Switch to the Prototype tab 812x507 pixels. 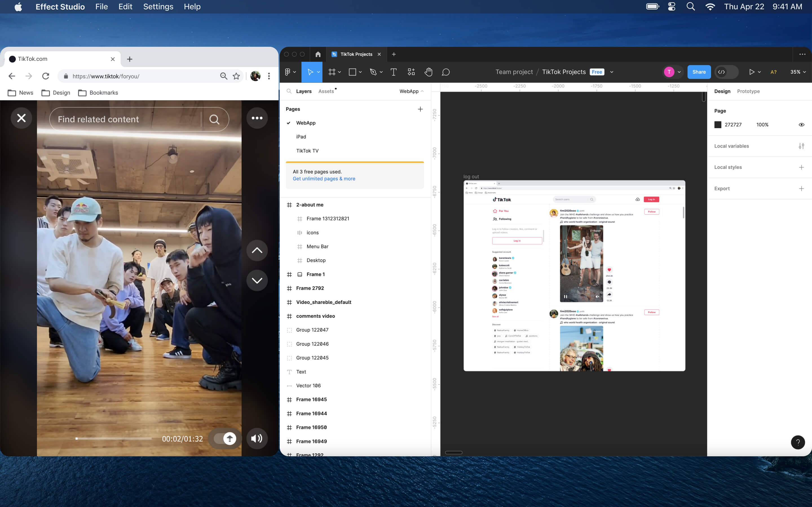coord(748,91)
